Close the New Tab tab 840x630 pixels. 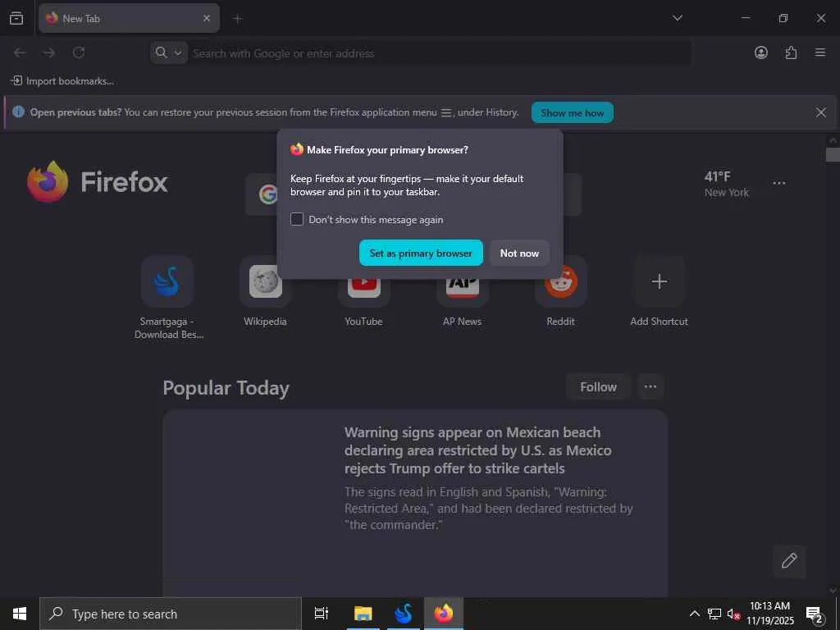(x=207, y=18)
